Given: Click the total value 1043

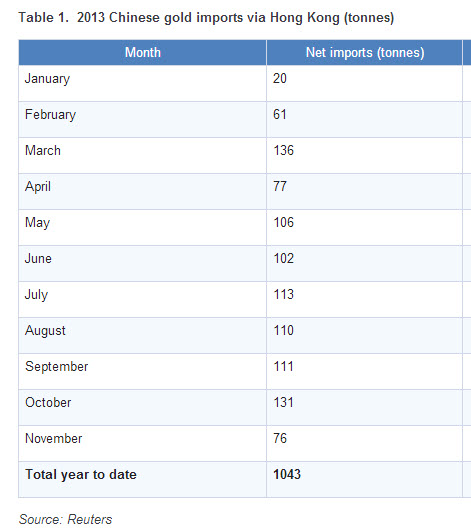Looking at the screenshot, I should (x=287, y=474).
